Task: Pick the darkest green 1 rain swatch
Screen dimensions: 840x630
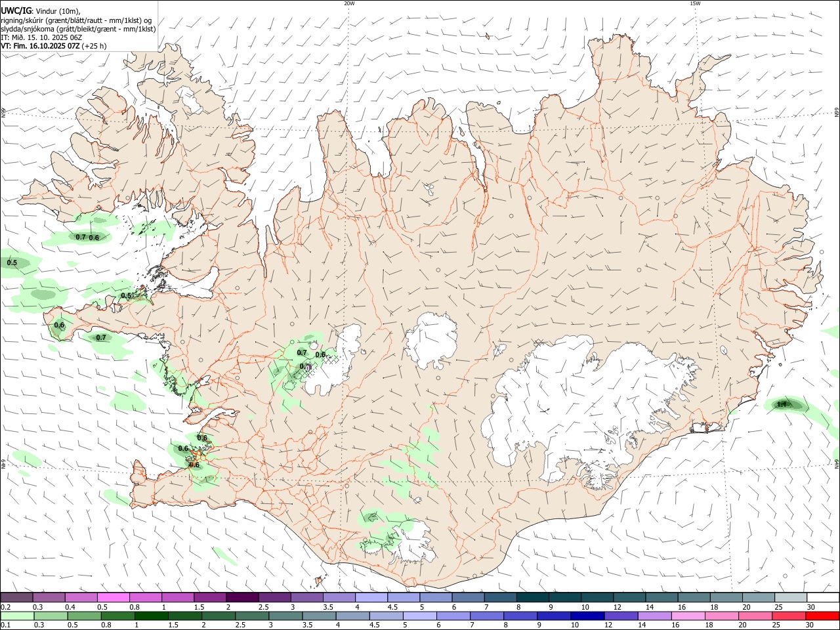Action: click(x=152, y=616)
